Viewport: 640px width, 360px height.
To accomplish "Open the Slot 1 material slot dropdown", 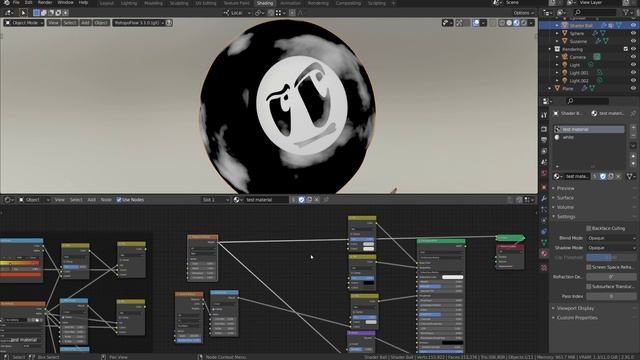I will [x=216, y=200].
